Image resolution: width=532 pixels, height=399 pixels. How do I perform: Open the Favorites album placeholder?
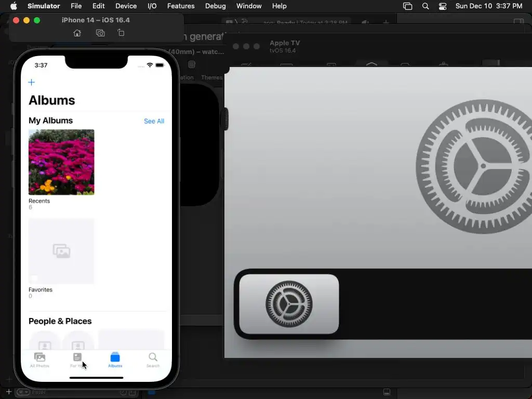pos(61,251)
